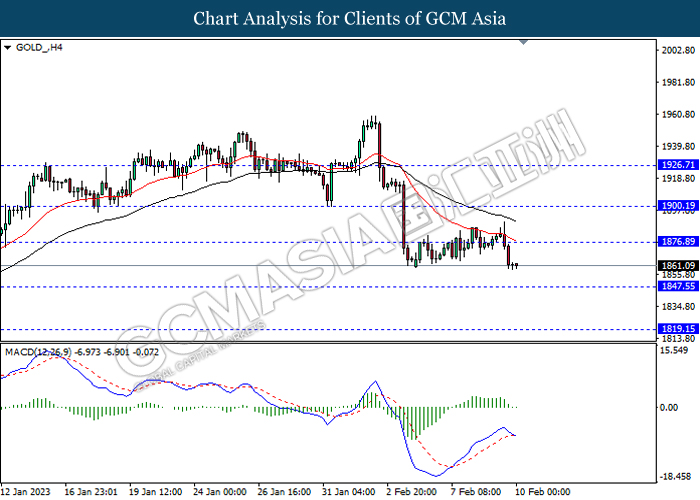This screenshot has height=500, width=700.
Task: Select the 1926.71 horizontal level price label
Action: click(x=679, y=165)
